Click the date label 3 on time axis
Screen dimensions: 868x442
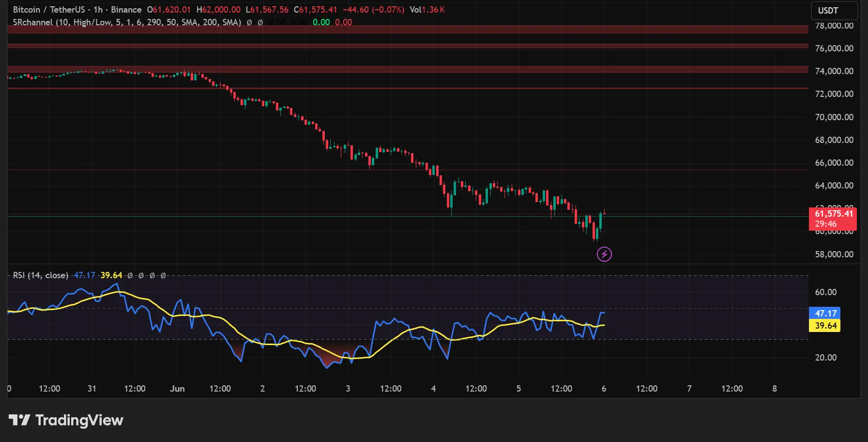click(x=348, y=389)
